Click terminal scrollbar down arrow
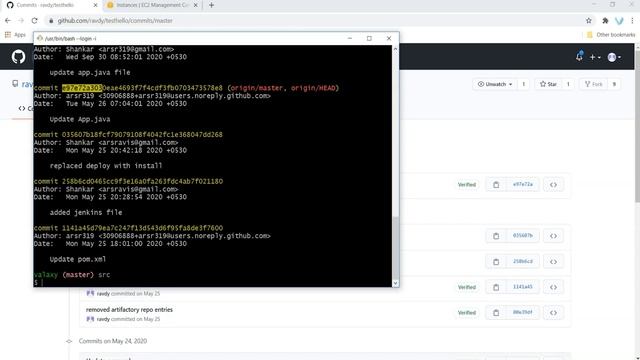 pyautogui.click(x=395, y=283)
